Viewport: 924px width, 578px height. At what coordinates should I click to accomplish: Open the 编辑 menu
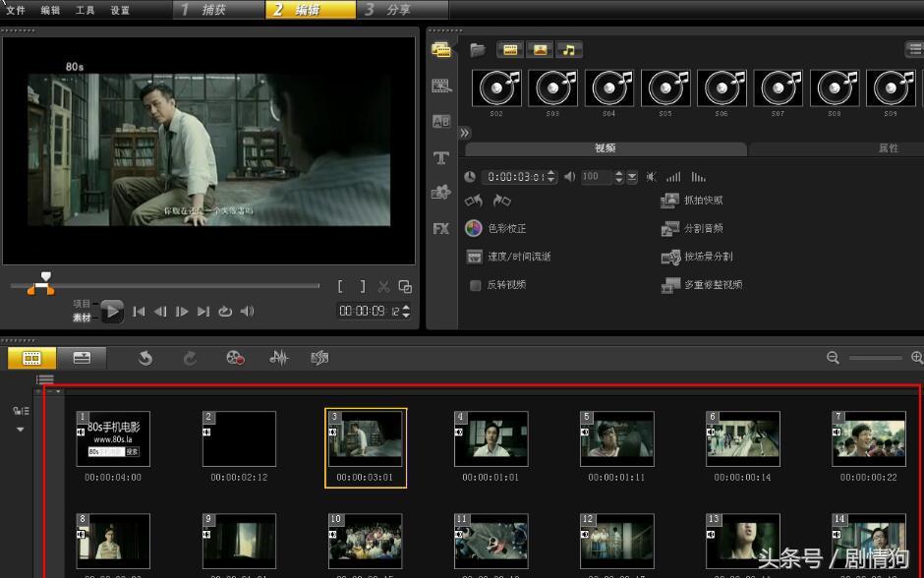[51, 10]
